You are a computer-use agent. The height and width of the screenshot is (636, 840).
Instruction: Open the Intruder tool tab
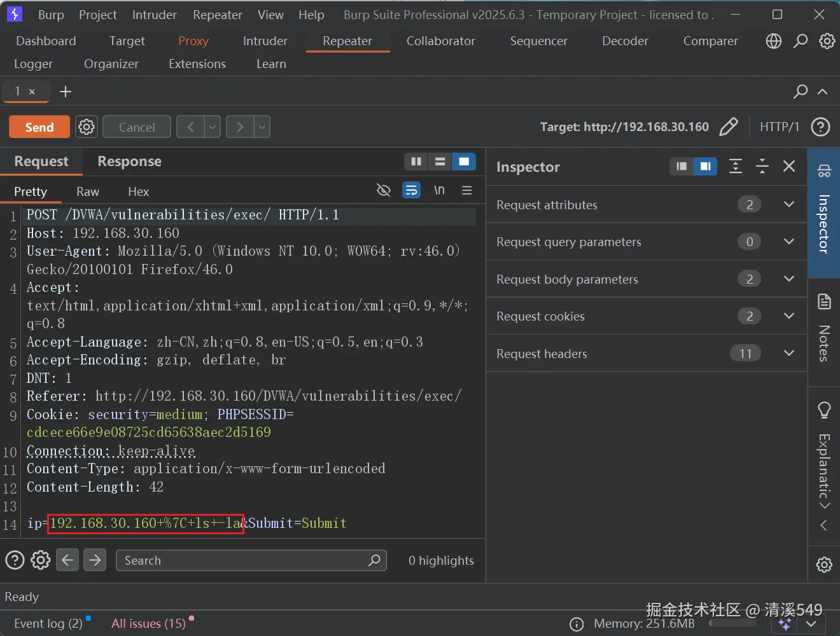pos(265,41)
